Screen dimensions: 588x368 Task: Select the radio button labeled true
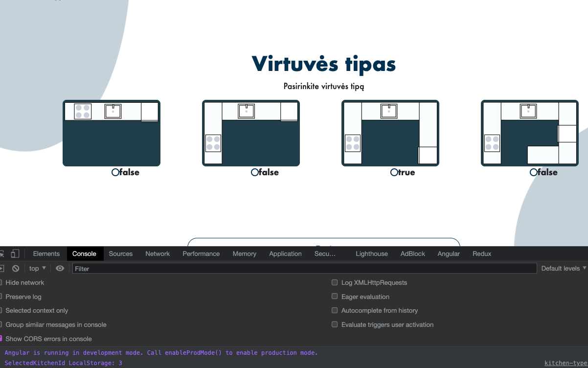pyautogui.click(x=394, y=172)
